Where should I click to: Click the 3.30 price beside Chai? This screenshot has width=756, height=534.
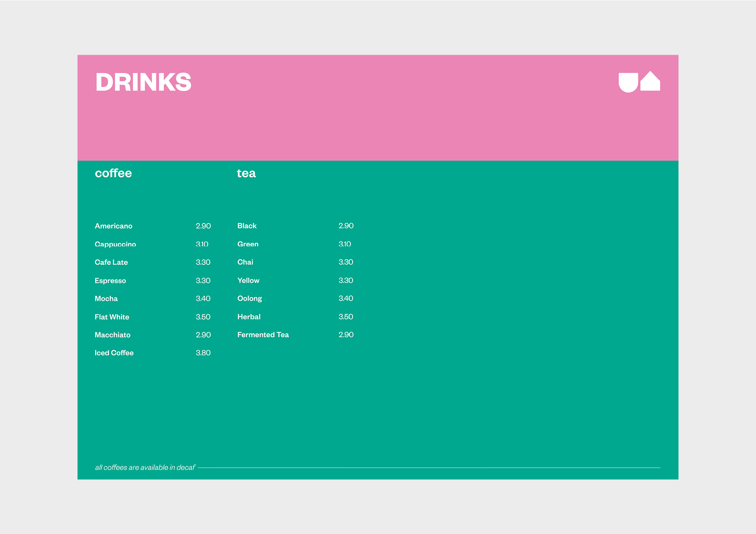click(346, 262)
